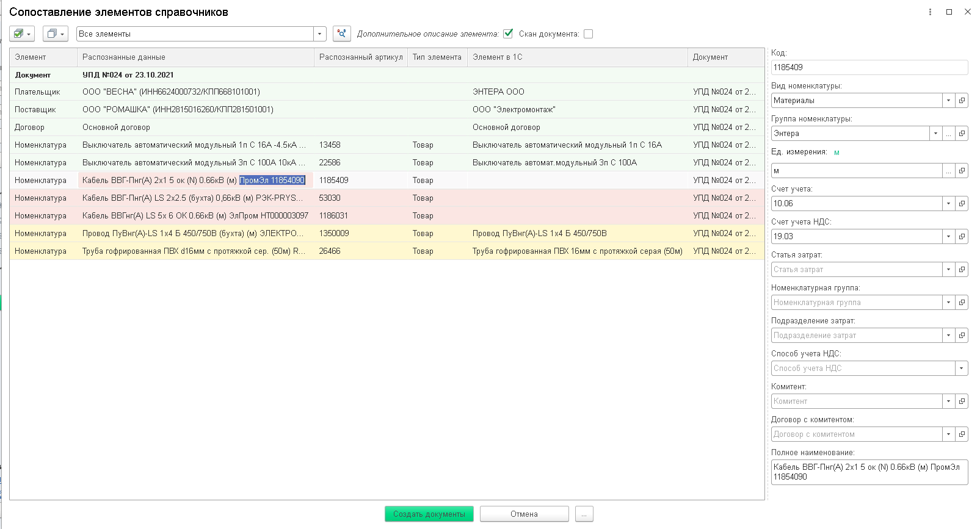The image size is (980, 529).
Task: Click cell Кабель ВВГнг(А) LS 5x 6 ОК
Action: coord(195,216)
